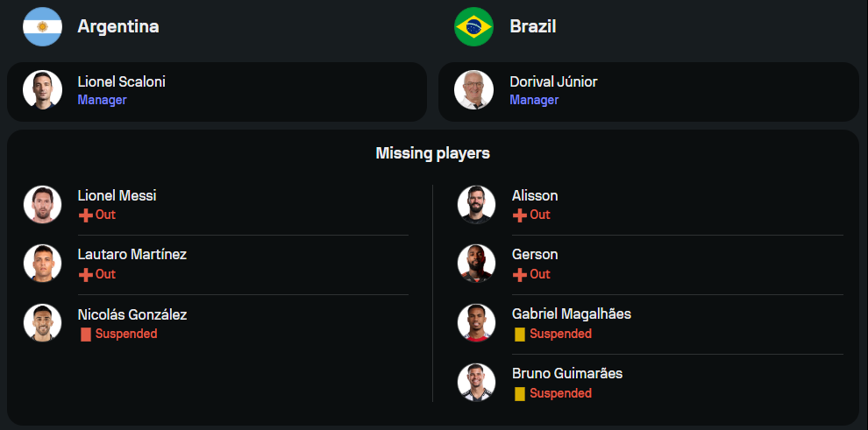Click the yellow card icon for Gabriel Magalhães

click(x=519, y=334)
